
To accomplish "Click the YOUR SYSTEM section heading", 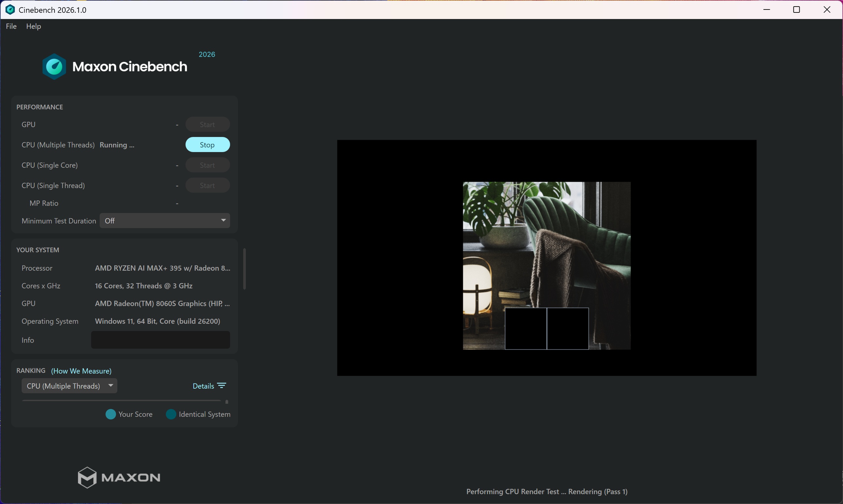I will coord(38,250).
